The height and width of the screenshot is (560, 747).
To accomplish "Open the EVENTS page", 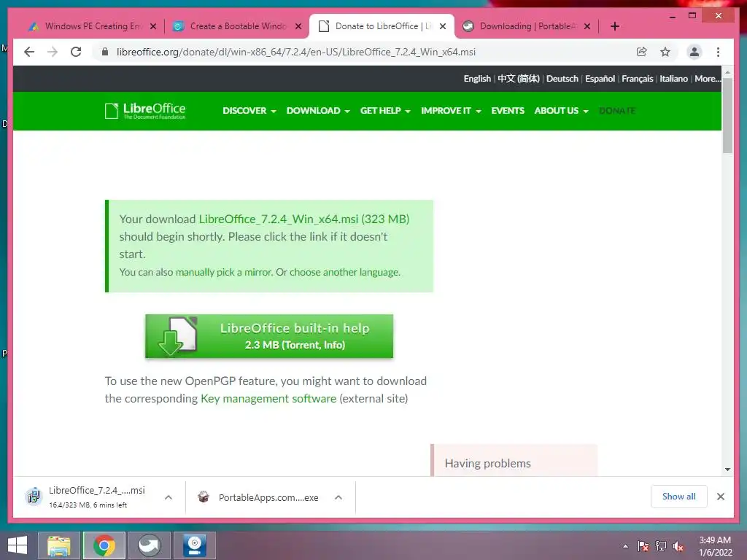I will coord(508,111).
